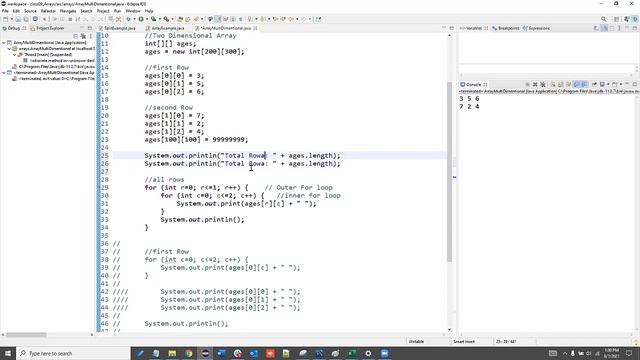Open the Open Console dropdown arrow
This screenshot has width=640, height=360.
pyautogui.click(x=620, y=84)
